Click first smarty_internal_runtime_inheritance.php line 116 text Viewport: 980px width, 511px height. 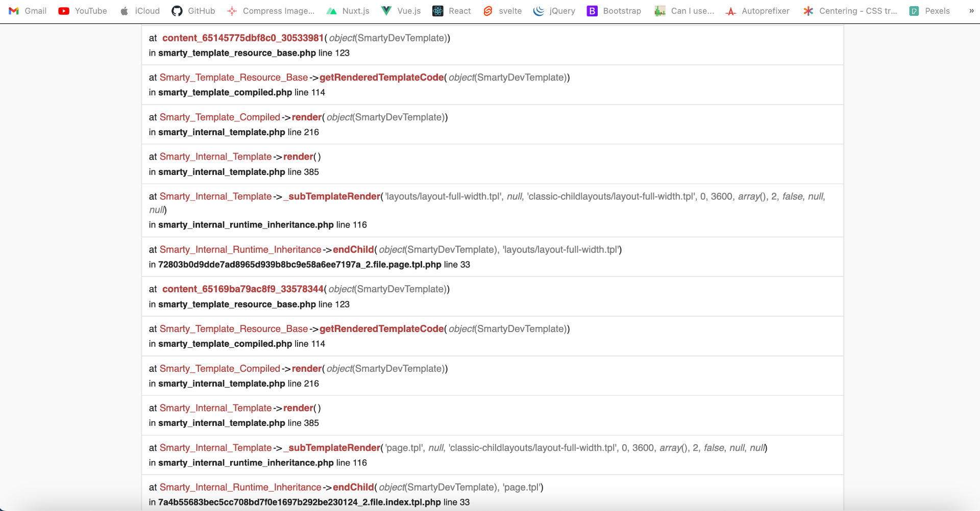click(262, 225)
